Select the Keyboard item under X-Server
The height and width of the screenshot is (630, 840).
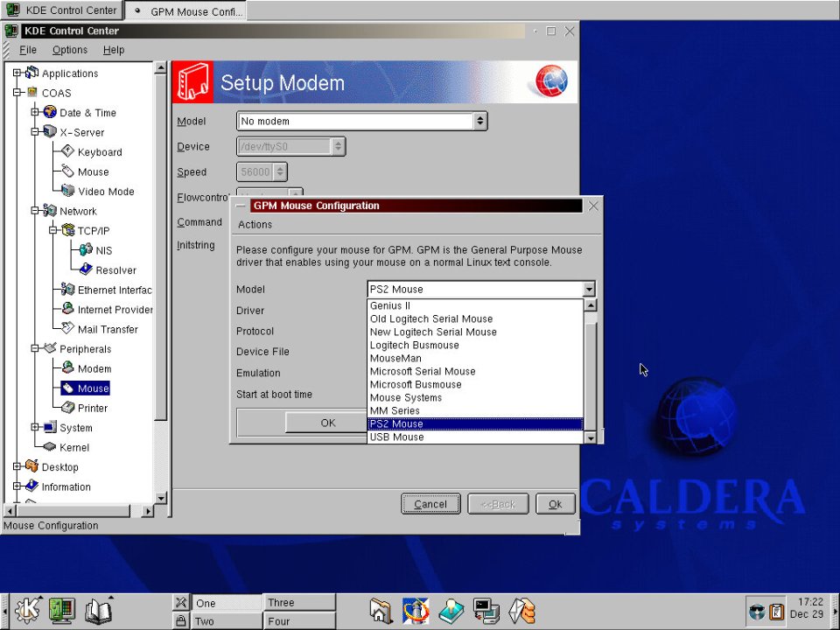click(x=99, y=152)
